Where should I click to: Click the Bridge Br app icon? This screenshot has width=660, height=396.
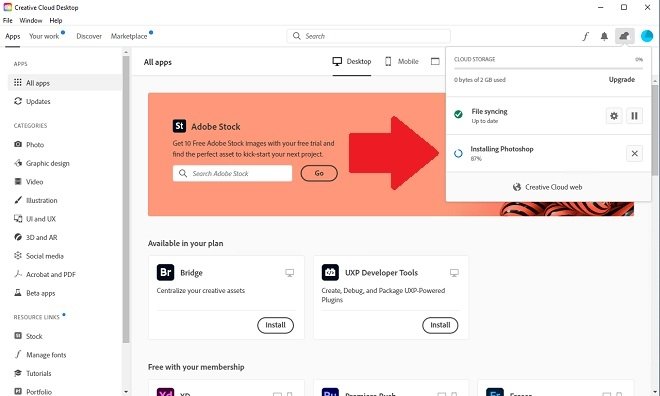click(x=165, y=272)
